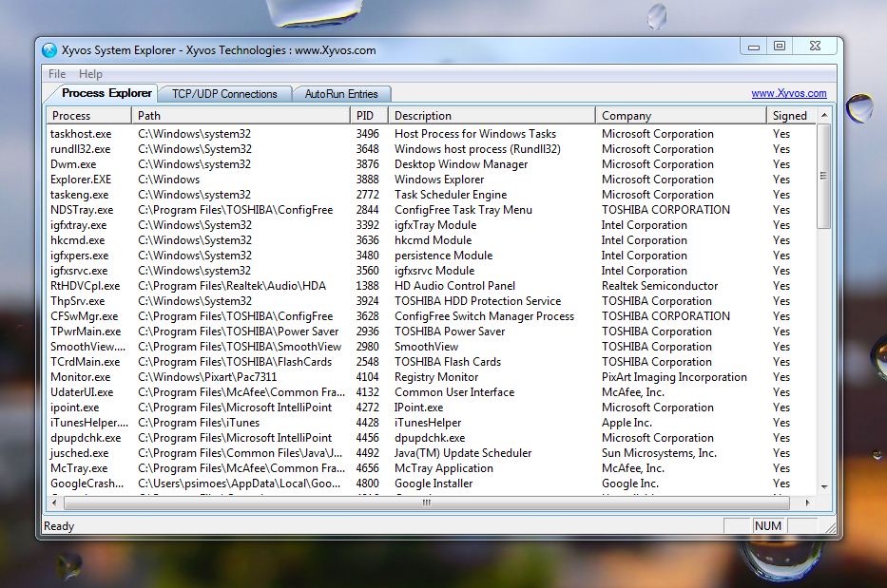Image resolution: width=887 pixels, height=588 pixels.
Task: Select the taskhost.exe process row
Action: click(x=431, y=134)
